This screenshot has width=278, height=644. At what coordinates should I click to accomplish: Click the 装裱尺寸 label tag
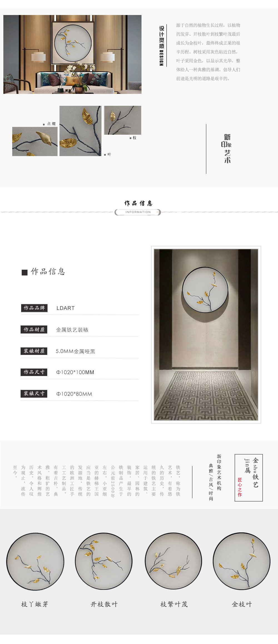click(x=34, y=394)
